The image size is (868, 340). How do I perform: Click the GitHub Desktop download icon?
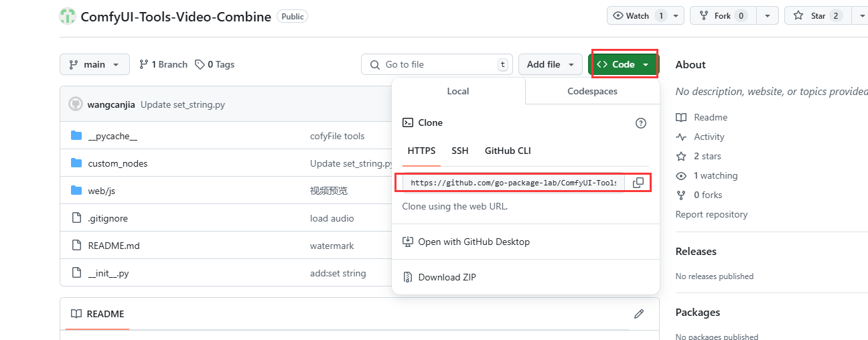tap(407, 242)
